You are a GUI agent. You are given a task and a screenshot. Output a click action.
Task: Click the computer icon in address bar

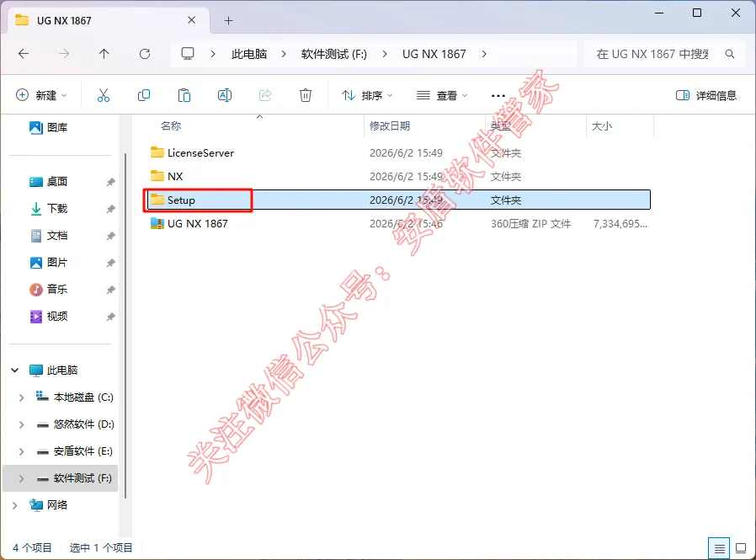point(188,54)
